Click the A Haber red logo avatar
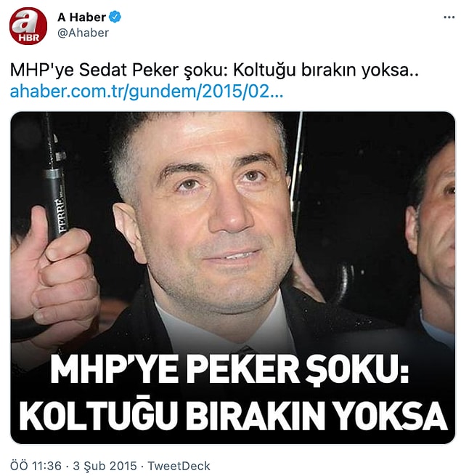This screenshot has width=461, height=476. coord(28,26)
